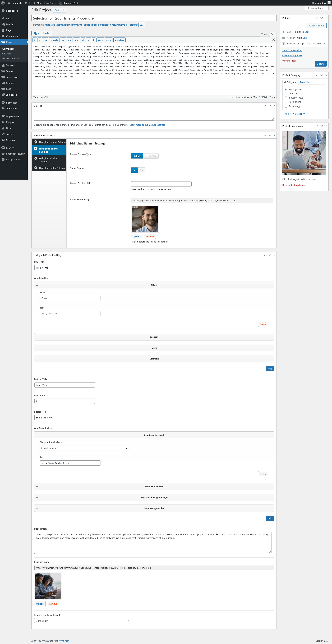Click the Dashboard icon in sidebar

[3, 11]
